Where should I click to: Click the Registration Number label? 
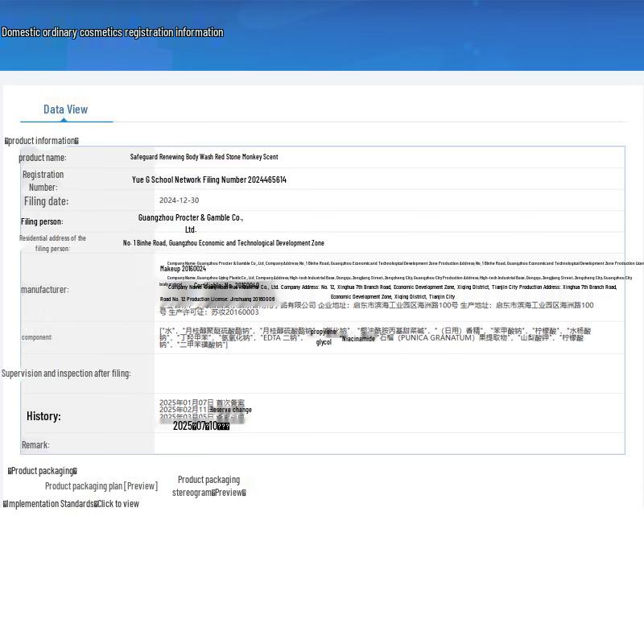coord(43,181)
